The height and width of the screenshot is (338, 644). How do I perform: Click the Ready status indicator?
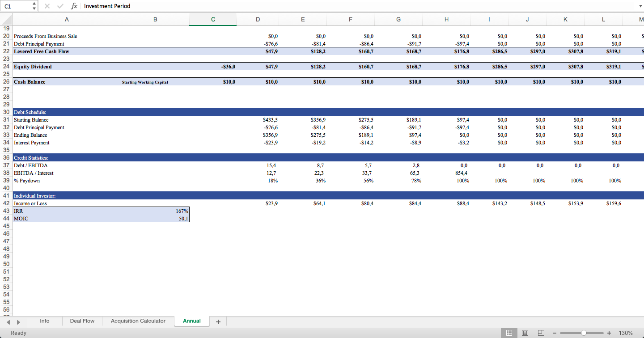click(18, 333)
